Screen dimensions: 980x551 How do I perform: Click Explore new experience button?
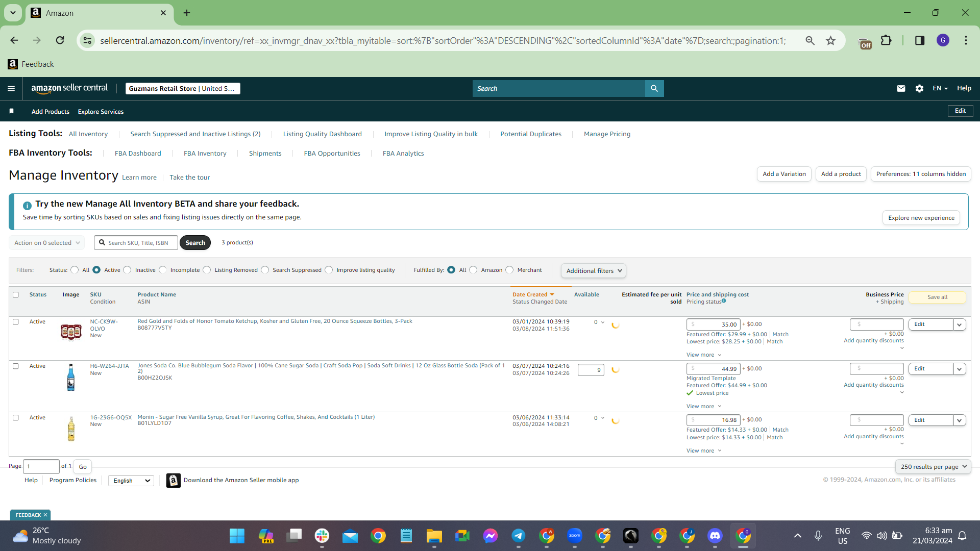click(x=921, y=218)
